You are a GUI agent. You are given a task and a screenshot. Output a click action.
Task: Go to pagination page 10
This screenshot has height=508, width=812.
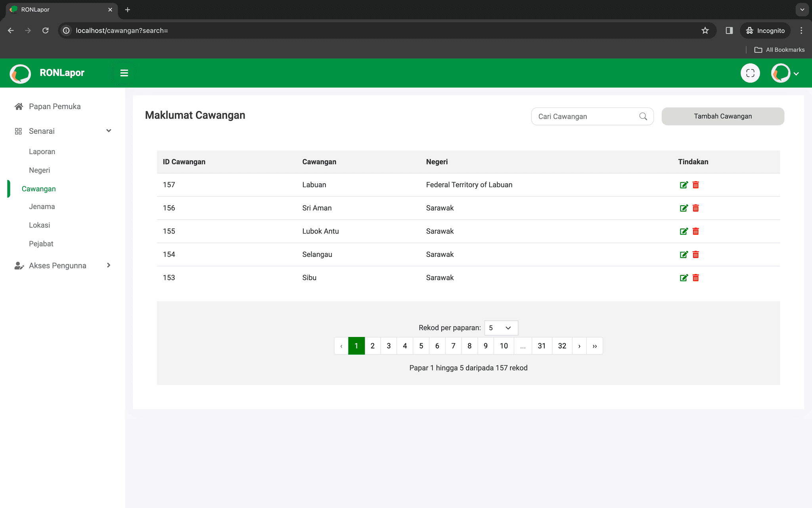[x=504, y=346]
